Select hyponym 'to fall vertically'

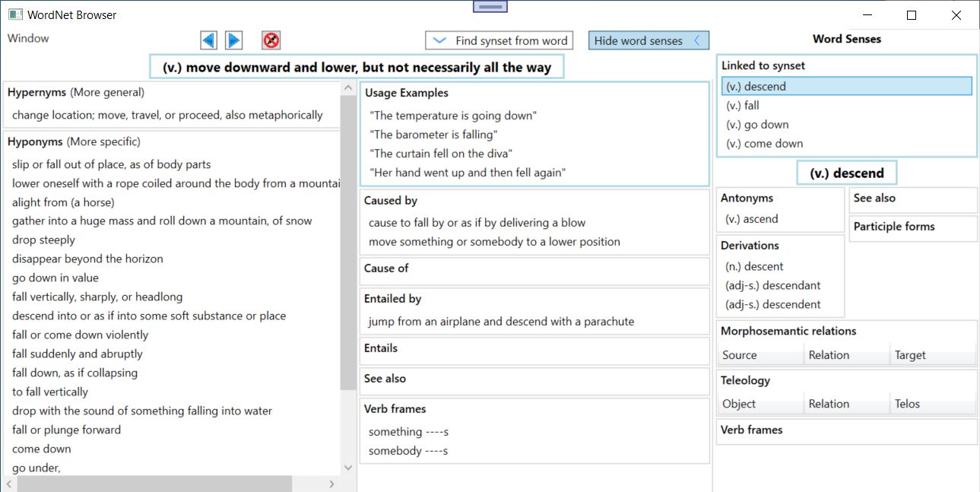click(x=49, y=392)
